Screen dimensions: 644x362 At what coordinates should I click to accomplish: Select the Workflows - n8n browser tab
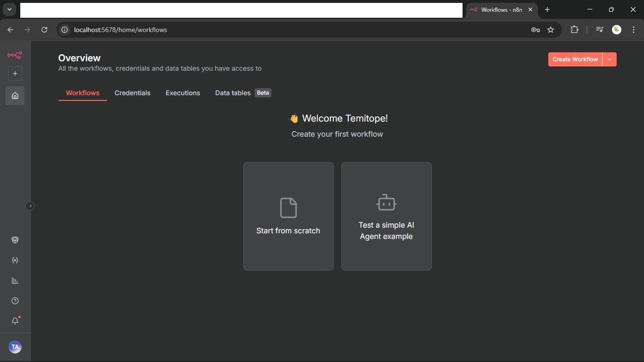pyautogui.click(x=502, y=10)
